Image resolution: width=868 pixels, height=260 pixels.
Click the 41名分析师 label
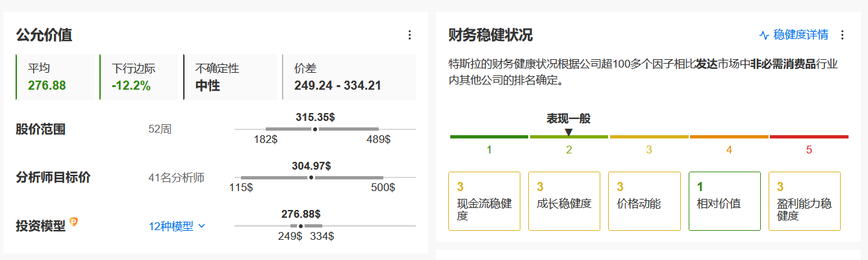pyautogui.click(x=176, y=177)
